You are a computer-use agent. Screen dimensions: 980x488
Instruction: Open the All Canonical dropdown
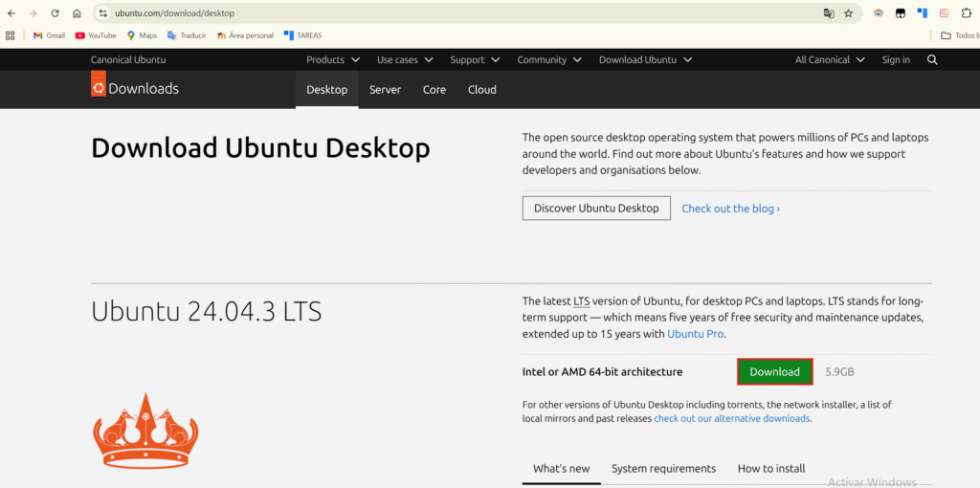tap(829, 59)
